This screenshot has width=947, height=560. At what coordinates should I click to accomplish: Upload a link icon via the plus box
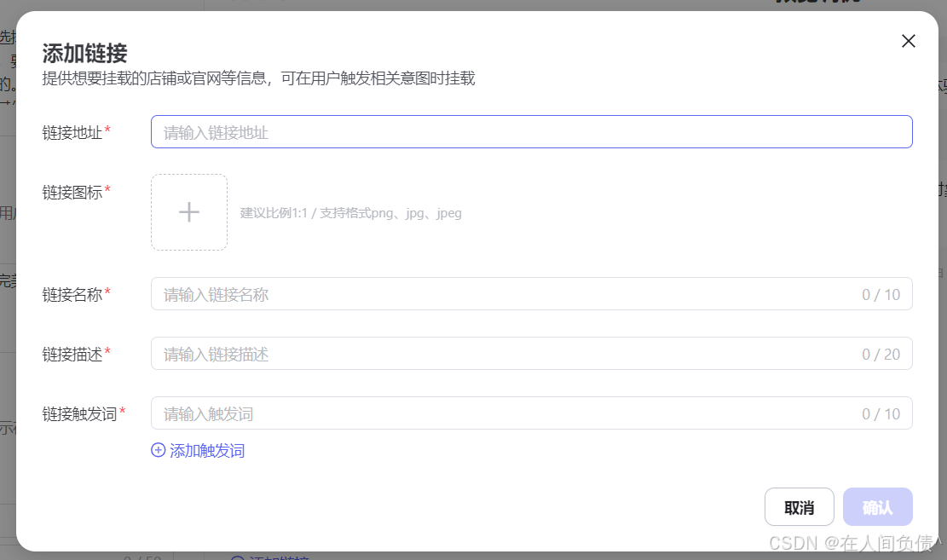point(189,212)
